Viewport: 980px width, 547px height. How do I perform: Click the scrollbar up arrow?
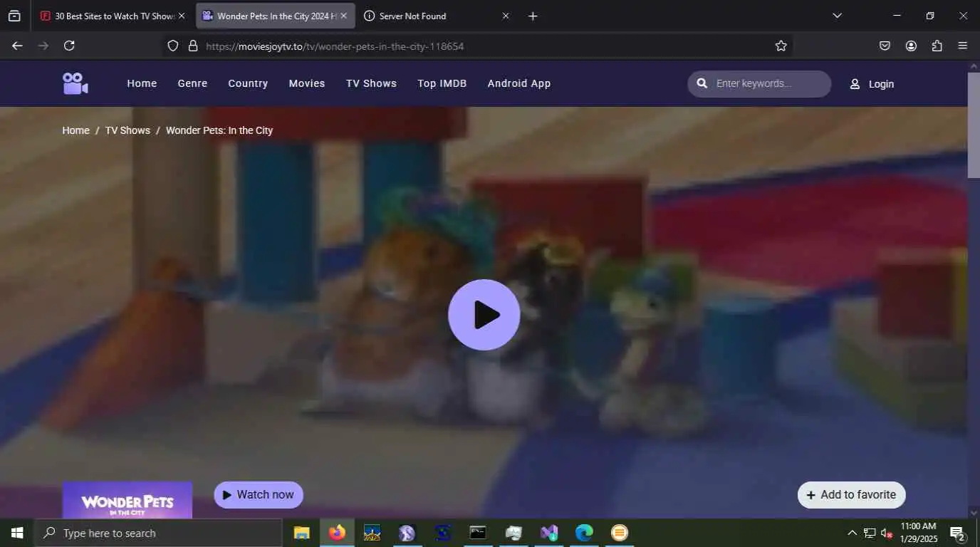pos(974,66)
